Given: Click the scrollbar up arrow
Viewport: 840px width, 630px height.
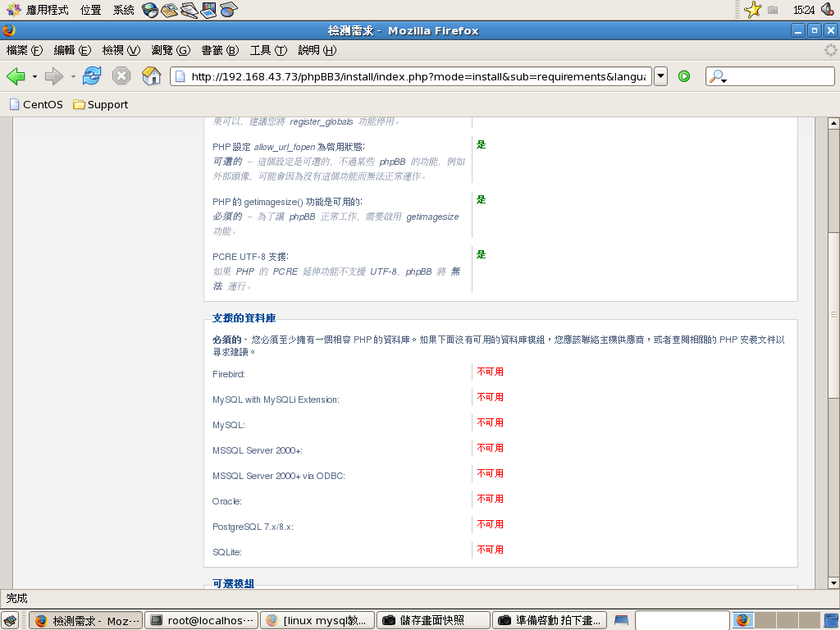Looking at the screenshot, I should tap(833, 123).
